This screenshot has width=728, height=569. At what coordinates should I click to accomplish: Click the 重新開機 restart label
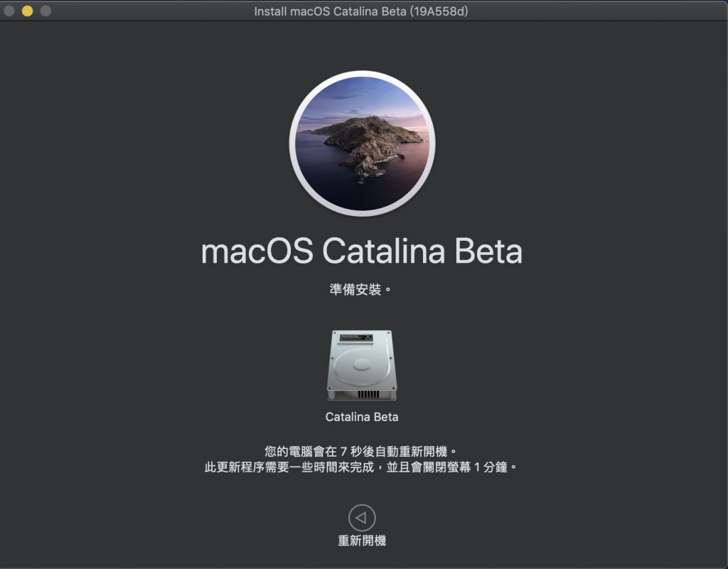coord(362,541)
